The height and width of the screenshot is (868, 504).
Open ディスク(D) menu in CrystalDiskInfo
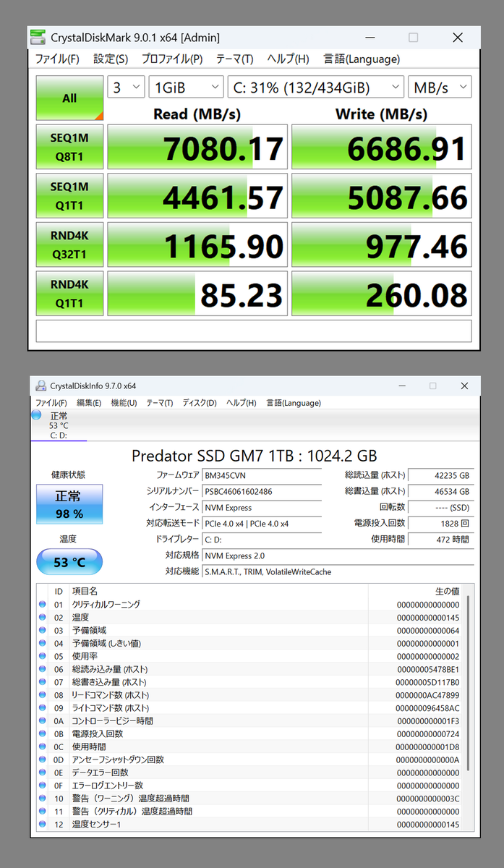click(x=200, y=403)
